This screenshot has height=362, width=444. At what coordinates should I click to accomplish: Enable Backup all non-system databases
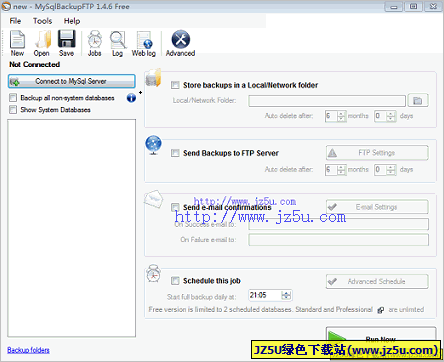[13, 98]
